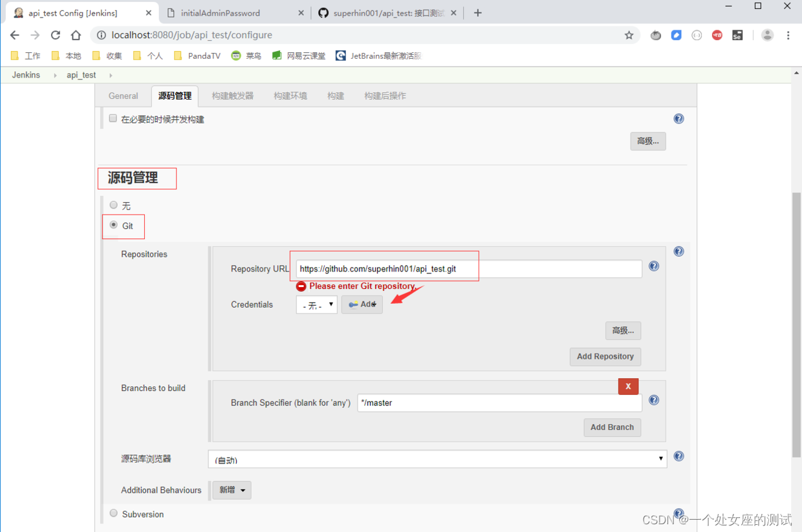Click the first gray extension icon
The height and width of the screenshot is (532, 802).
coord(656,36)
